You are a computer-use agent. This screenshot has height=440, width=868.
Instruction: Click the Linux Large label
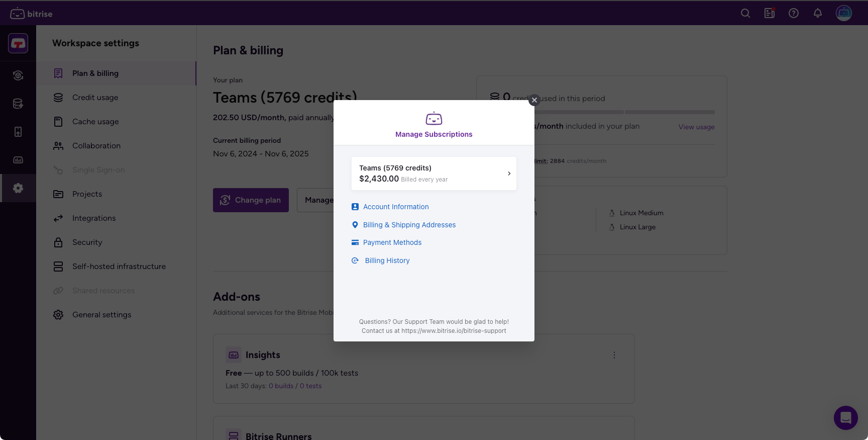point(637,227)
